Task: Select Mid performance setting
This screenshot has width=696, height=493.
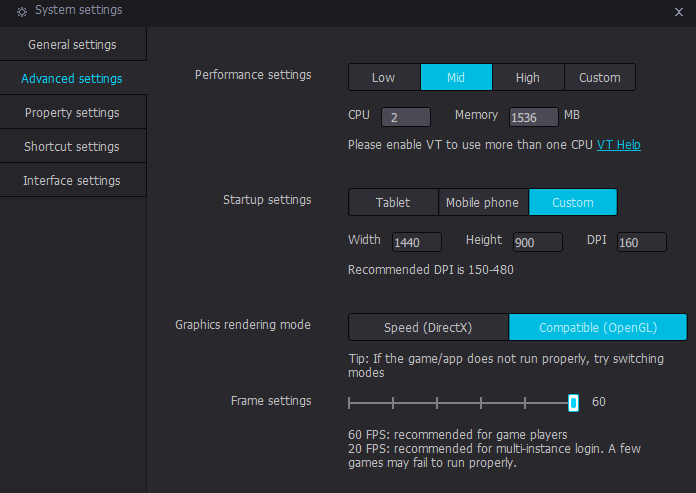Action: point(456,78)
